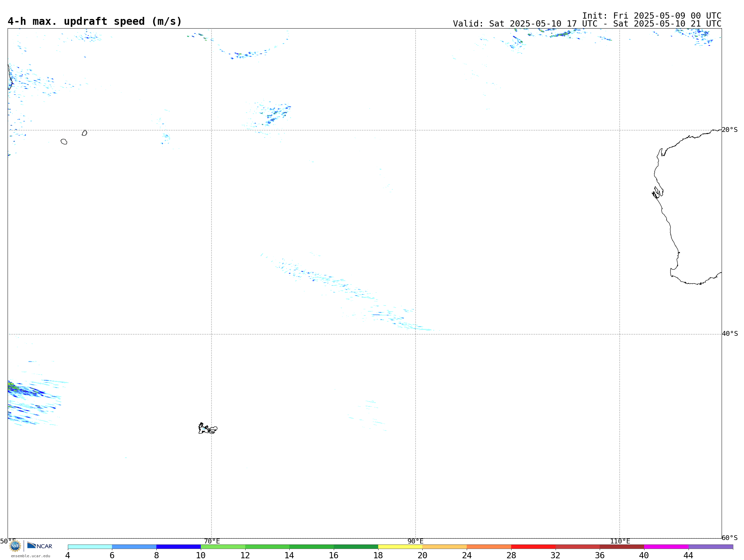
Task: Click the colorbar tick label '32'
Action: (x=556, y=555)
